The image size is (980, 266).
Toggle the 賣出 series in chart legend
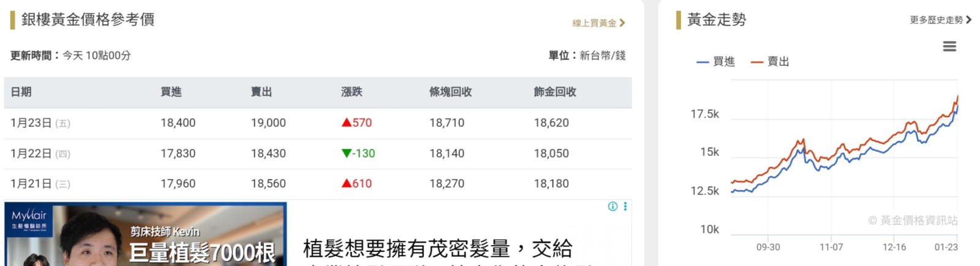[771, 62]
